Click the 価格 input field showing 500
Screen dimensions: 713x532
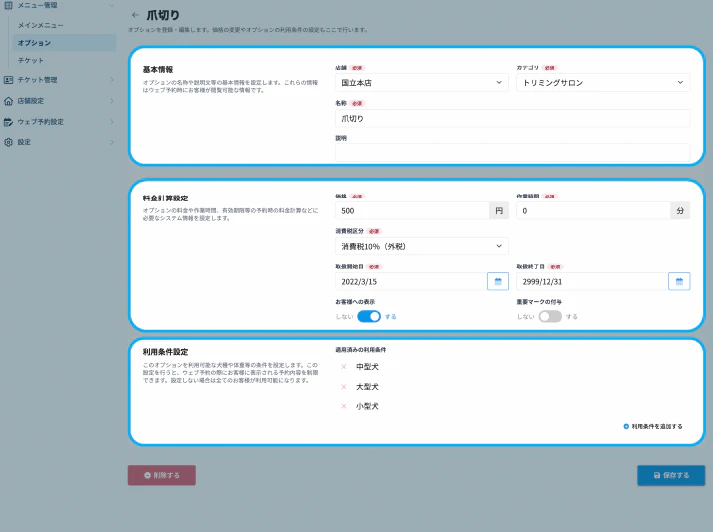click(412, 211)
